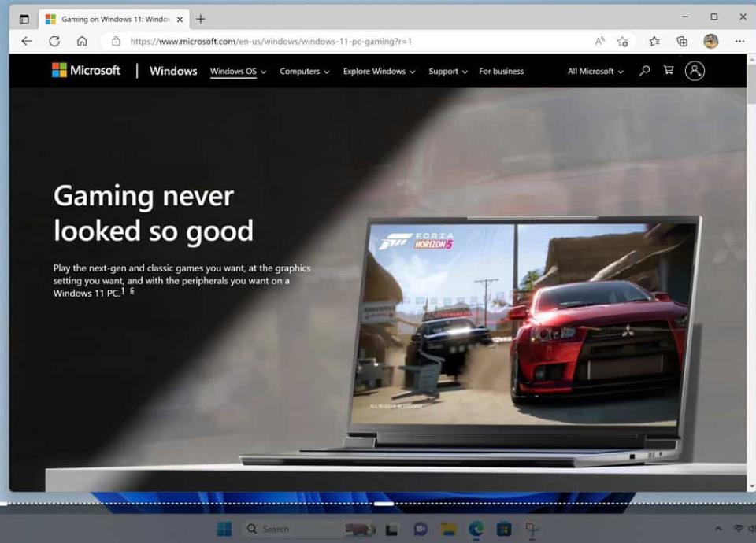Expand the Explore Windows menu
This screenshot has width=756, height=543.
pyautogui.click(x=379, y=72)
